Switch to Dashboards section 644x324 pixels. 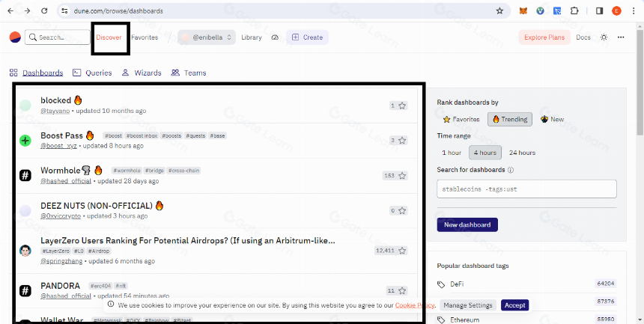(x=36, y=73)
